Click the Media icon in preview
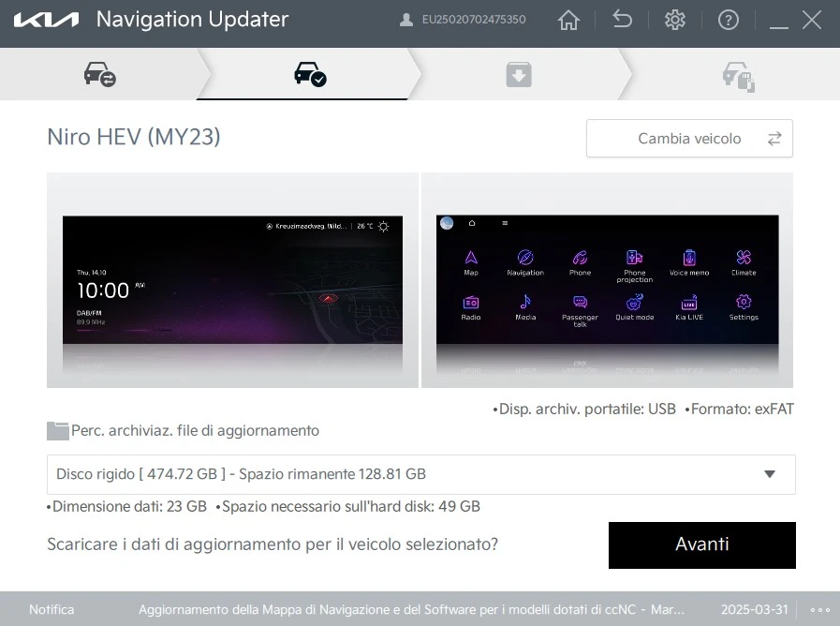Image resolution: width=840 pixels, height=626 pixels. (525, 307)
